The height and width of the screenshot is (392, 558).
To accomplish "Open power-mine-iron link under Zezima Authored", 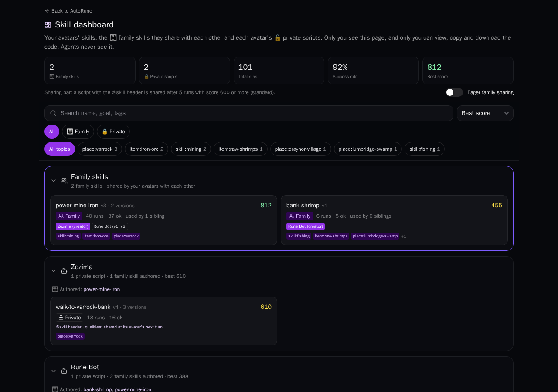I will [x=102, y=289].
